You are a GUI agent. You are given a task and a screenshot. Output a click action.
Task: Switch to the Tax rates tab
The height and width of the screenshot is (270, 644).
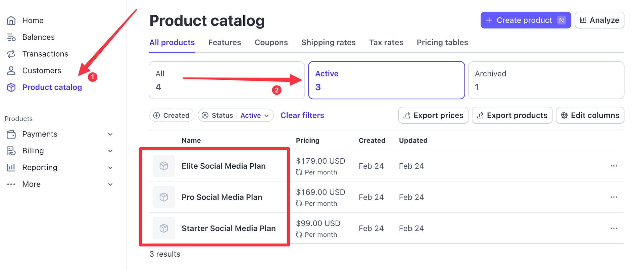(x=386, y=43)
